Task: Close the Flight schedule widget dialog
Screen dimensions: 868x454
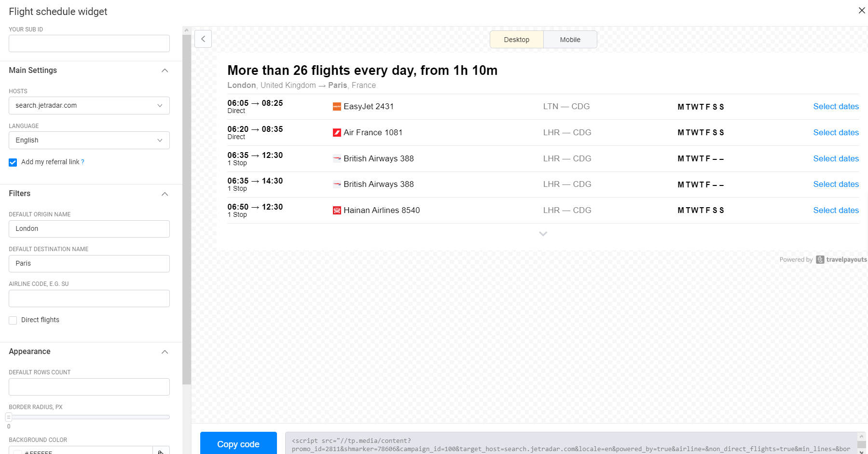Action: pos(861,10)
